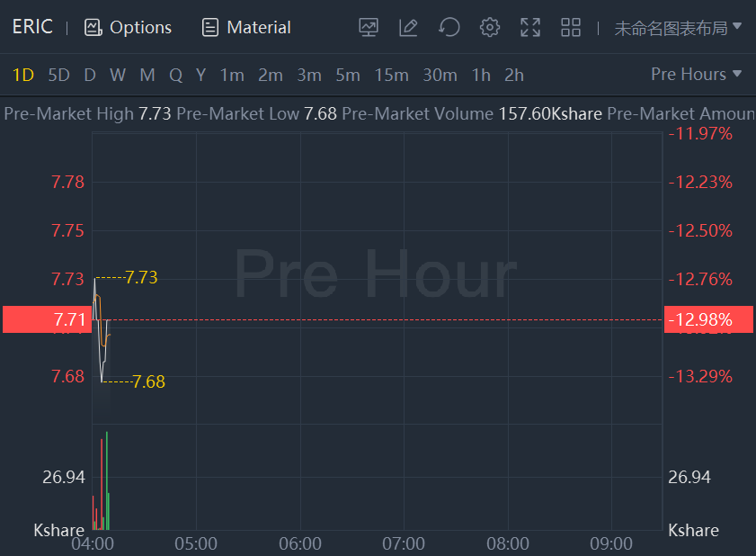Viewport: 756px width, 556px height.
Task: Select the 30m interval
Action: point(440,75)
